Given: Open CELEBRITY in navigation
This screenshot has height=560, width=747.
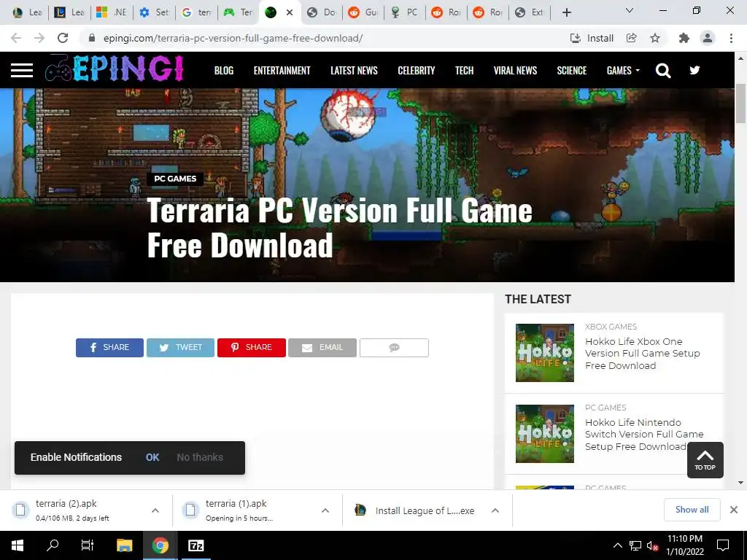Looking at the screenshot, I should [x=417, y=71].
